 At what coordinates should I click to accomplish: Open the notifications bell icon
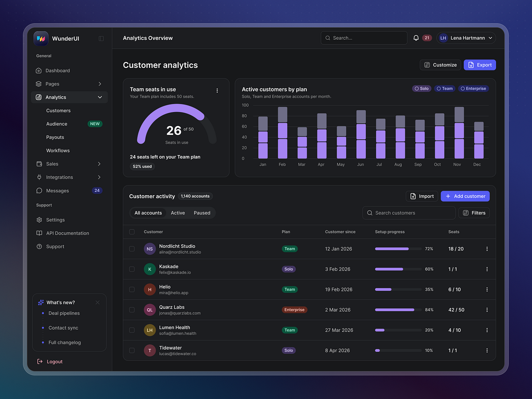(x=416, y=38)
